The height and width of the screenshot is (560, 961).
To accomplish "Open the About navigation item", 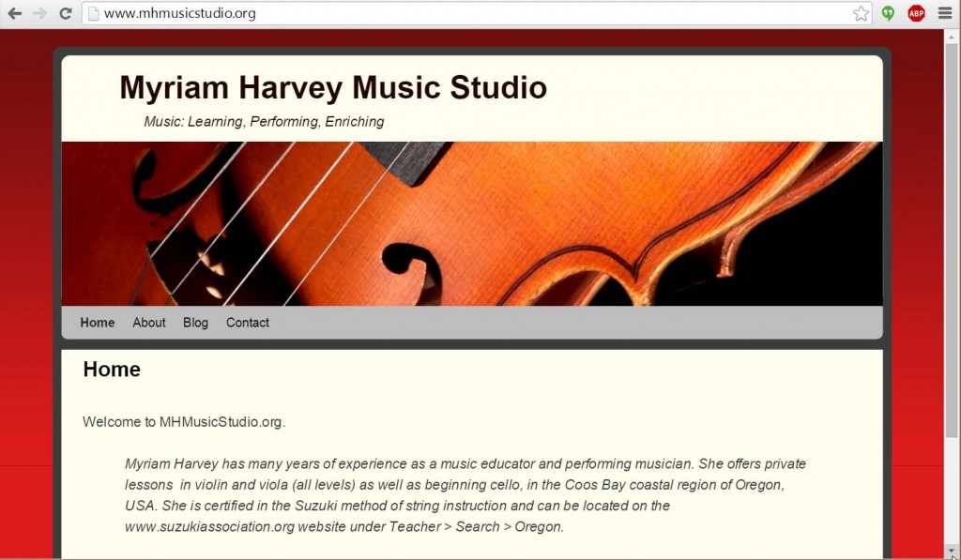I will click(x=149, y=323).
